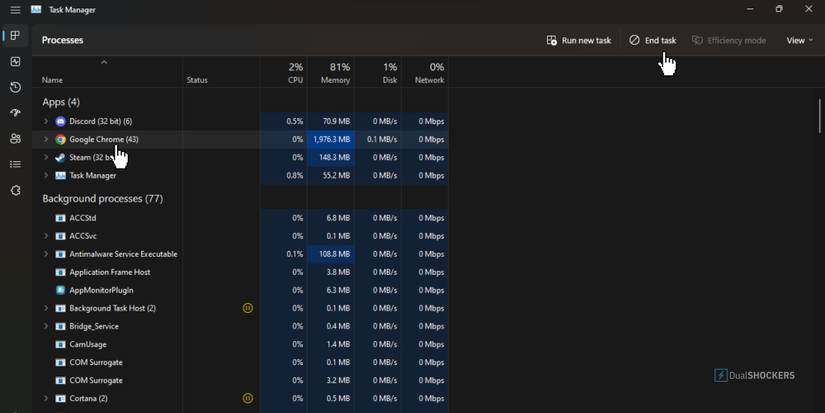The width and height of the screenshot is (825, 413).
Task: Click the Task Manager row icon
Action: click(x=61, y=176)
